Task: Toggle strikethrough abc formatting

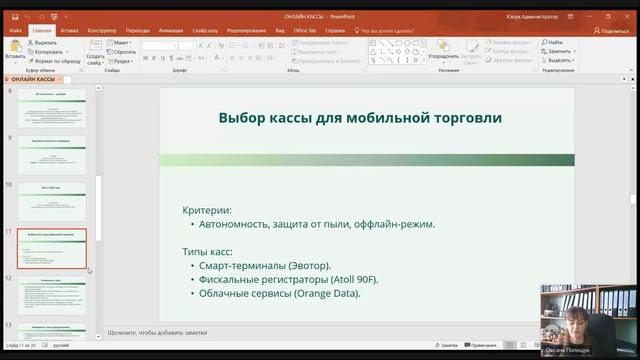Action: pos(180,58)
